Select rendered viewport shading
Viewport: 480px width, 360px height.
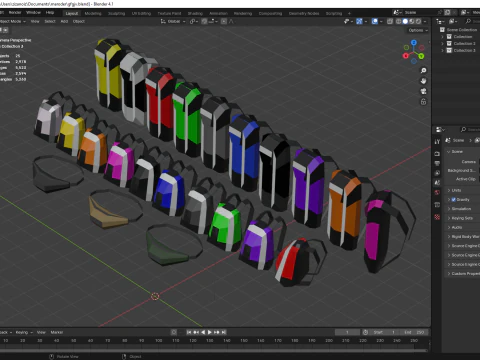pyautogui.click(x=418, y=21)
